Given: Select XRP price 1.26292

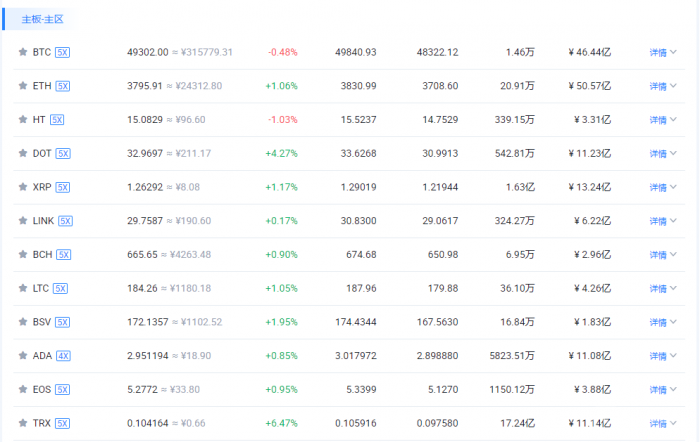Looking at the screenshot, I should click(x=145, y=187).
